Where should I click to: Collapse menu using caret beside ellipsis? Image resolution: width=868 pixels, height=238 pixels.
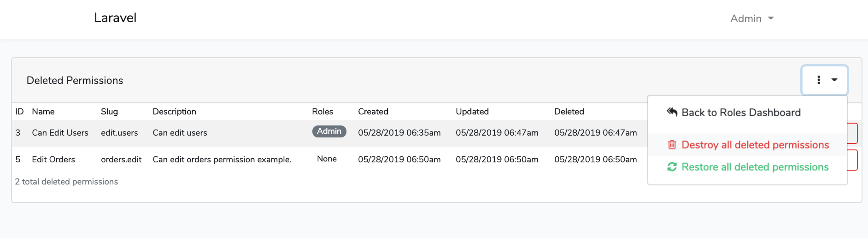click(834, 80)
